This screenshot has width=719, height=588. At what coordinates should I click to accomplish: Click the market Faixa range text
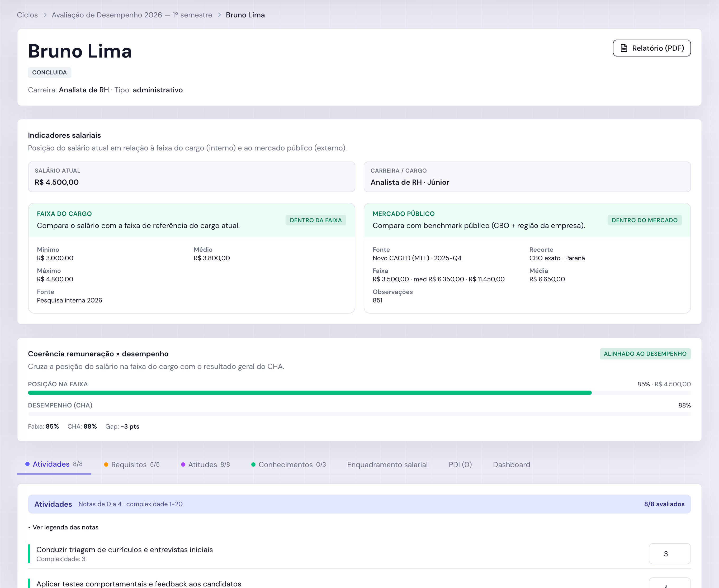[x=439, y=279]
